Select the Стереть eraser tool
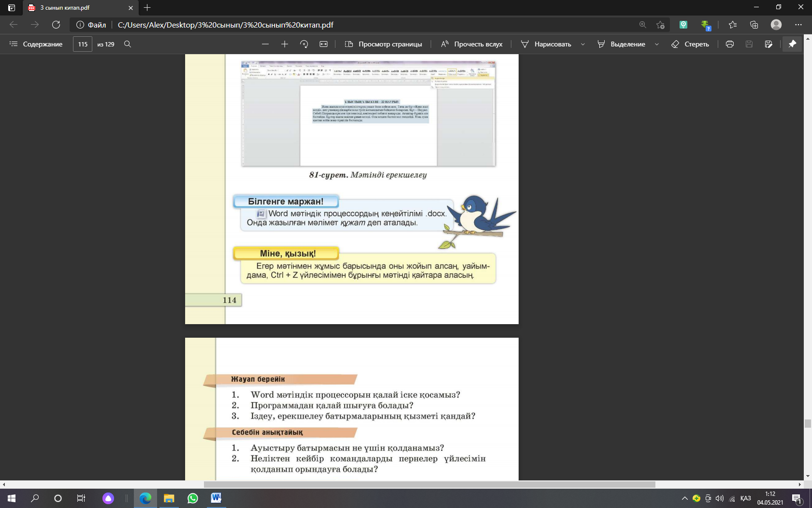Image resolution: width=812 pixels, height=508 pixels. [690, 44]
